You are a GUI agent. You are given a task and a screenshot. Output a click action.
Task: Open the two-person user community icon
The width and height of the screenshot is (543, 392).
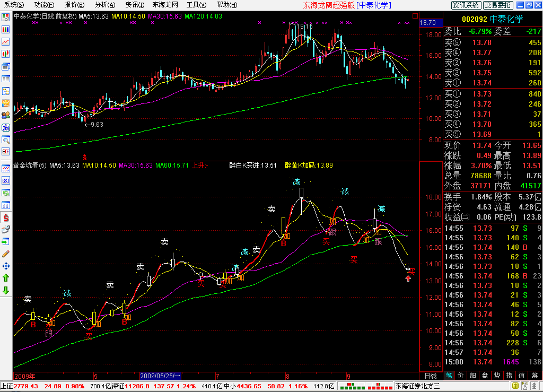coord(5,115)
